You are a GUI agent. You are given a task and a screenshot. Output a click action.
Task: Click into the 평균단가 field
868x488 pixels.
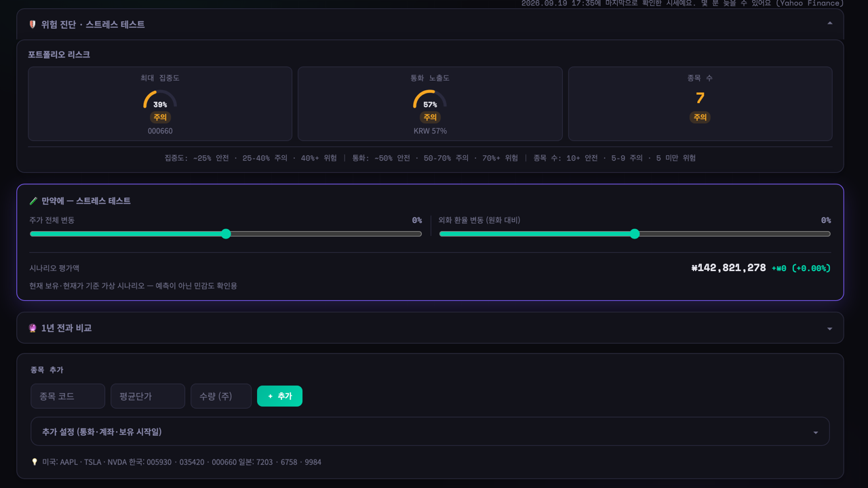[x=148, y=396]
